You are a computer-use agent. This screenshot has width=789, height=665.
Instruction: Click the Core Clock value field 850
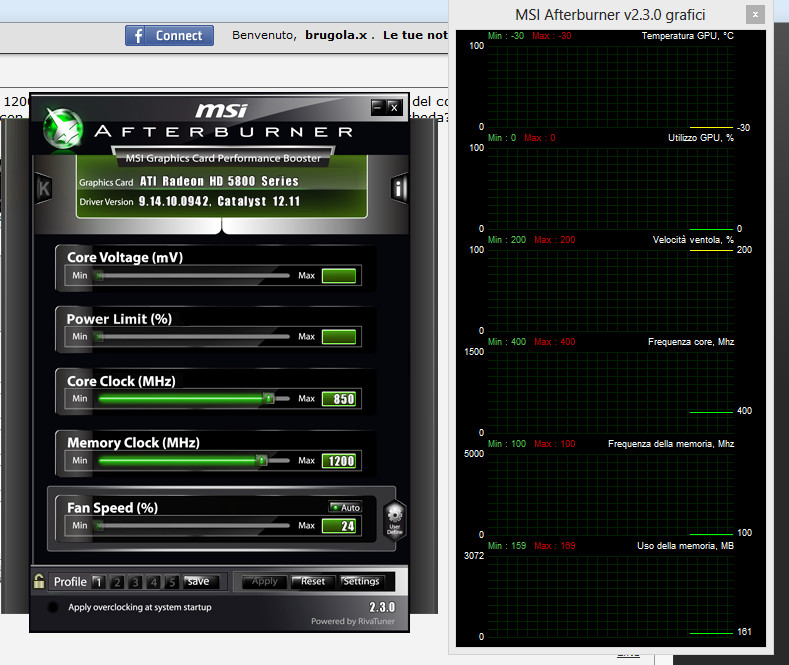click(339, 399)
